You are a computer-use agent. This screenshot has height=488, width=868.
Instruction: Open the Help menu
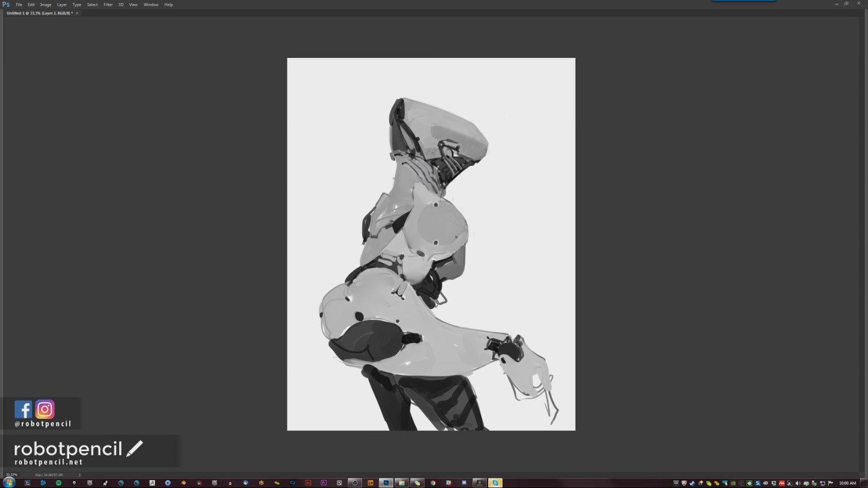pos(168,5)
